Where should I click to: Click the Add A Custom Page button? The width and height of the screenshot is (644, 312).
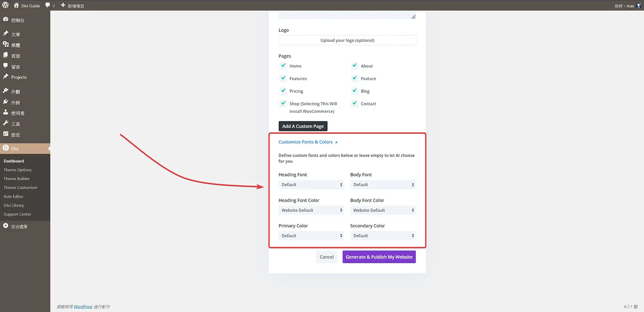coord(303,126)
